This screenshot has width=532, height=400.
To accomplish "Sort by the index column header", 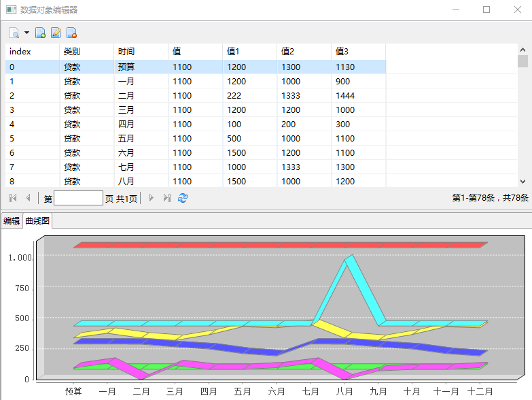I will (33, 52).
